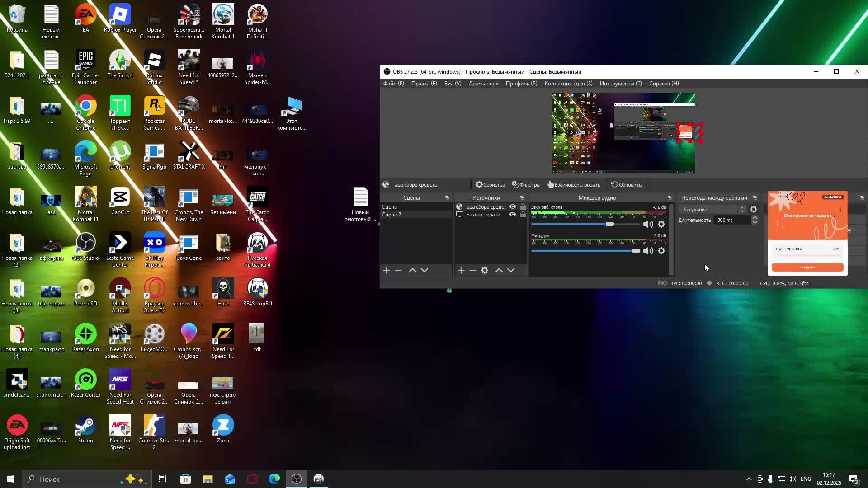Mute the Звук раб. стола speaker icon
Screen dimensions: 868x488
click(648, 224)
